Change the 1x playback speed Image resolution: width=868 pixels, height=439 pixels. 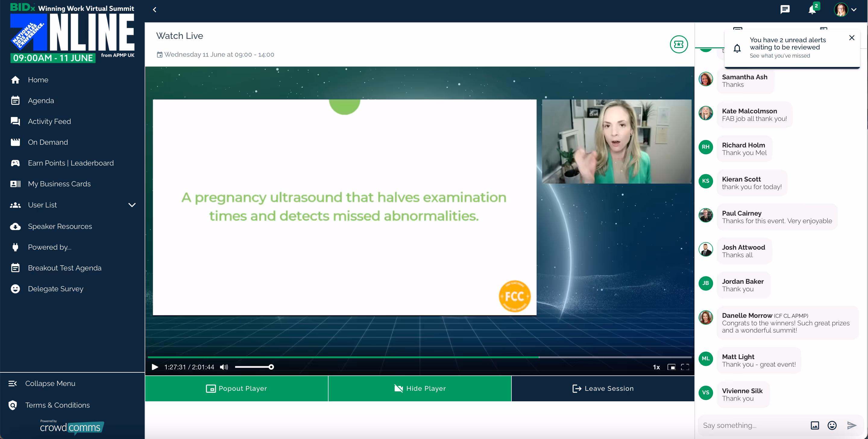pos(656,367)
